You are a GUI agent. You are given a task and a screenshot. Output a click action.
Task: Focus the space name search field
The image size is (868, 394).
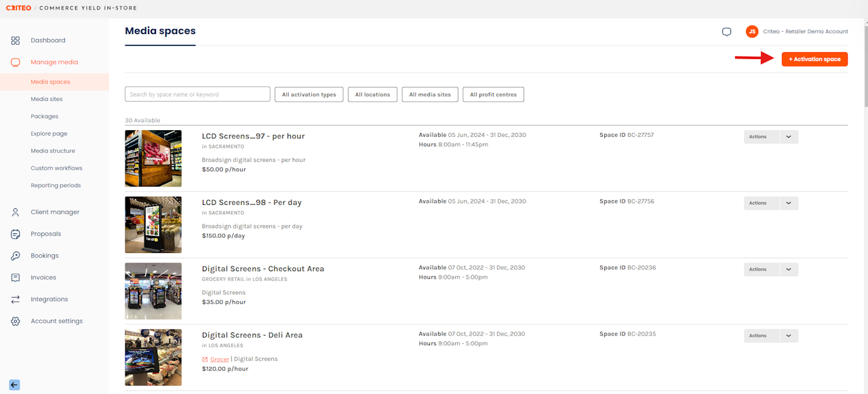(197, 95)
